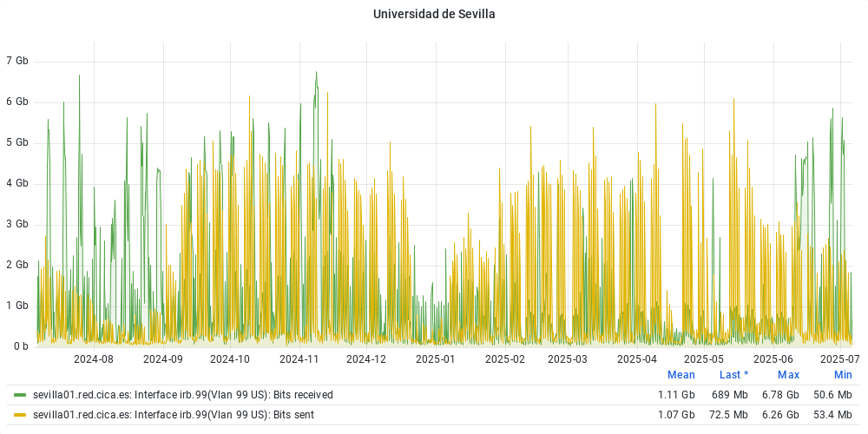Click the 1.07 Gb mean value
Image resolution: width=868 pixels, height=434 pixels.
tap(676, 415)
